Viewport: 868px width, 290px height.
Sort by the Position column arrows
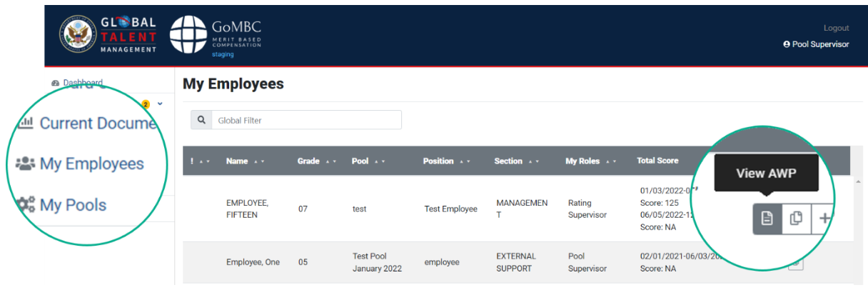coord(465,161)
